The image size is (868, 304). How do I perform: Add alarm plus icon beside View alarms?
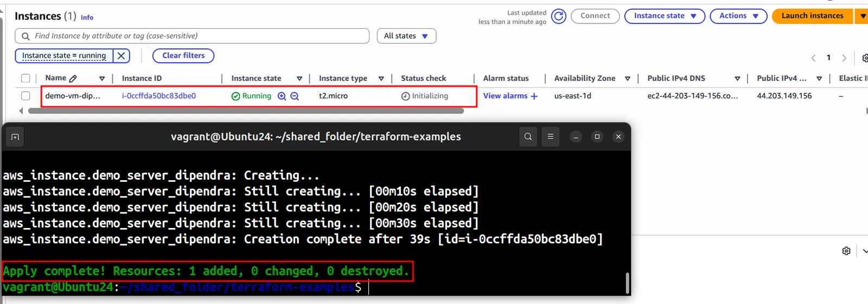coord(534,96)
